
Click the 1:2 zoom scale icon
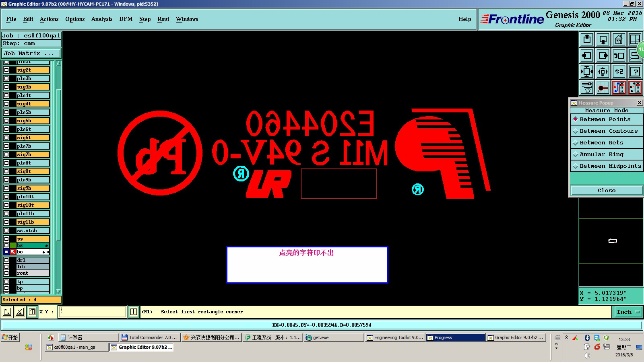(x=619, y=72)
